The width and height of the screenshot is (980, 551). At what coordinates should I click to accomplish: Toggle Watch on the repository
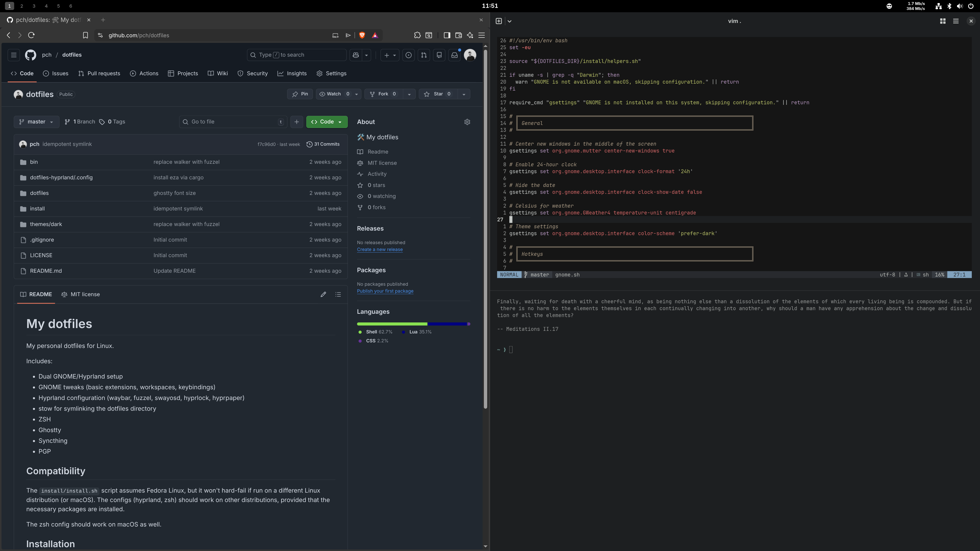334,94
